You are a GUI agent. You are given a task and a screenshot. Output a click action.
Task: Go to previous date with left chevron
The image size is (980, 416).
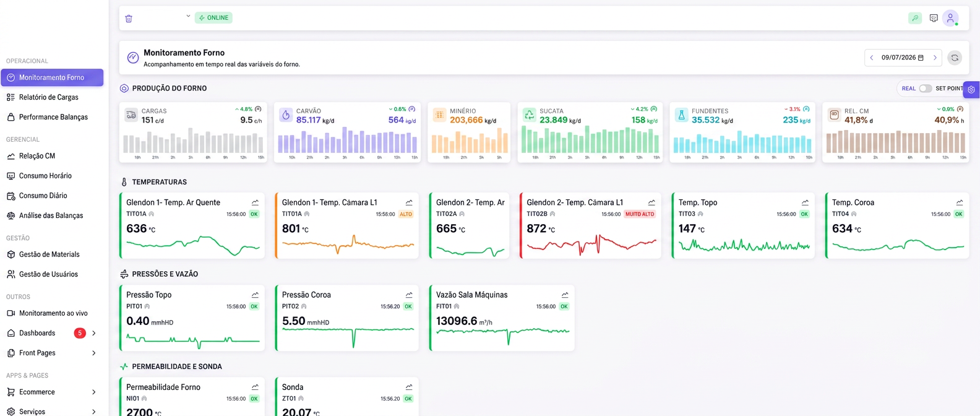pos(872,58)
